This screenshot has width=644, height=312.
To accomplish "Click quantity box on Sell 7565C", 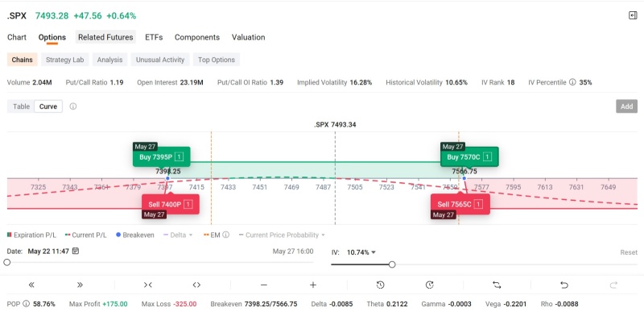I will pyautogui.click(x=478, y=204).
